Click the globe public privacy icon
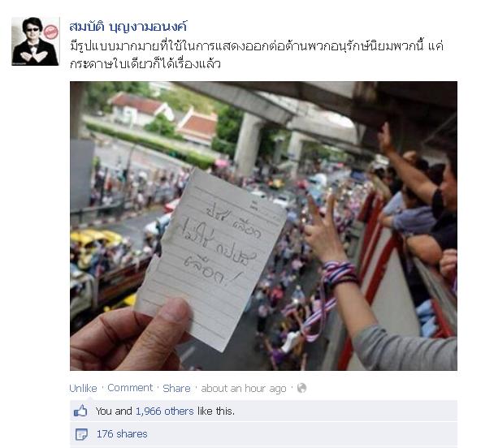Viewport: 481px width, 448px height. pos(301,388)
